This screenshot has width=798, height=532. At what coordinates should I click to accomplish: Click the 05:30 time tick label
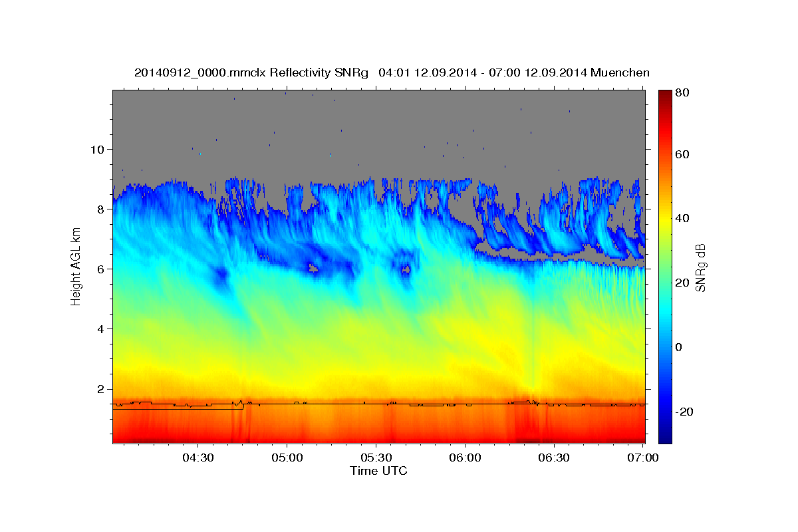pyautogui.click(x=376, y=458)
